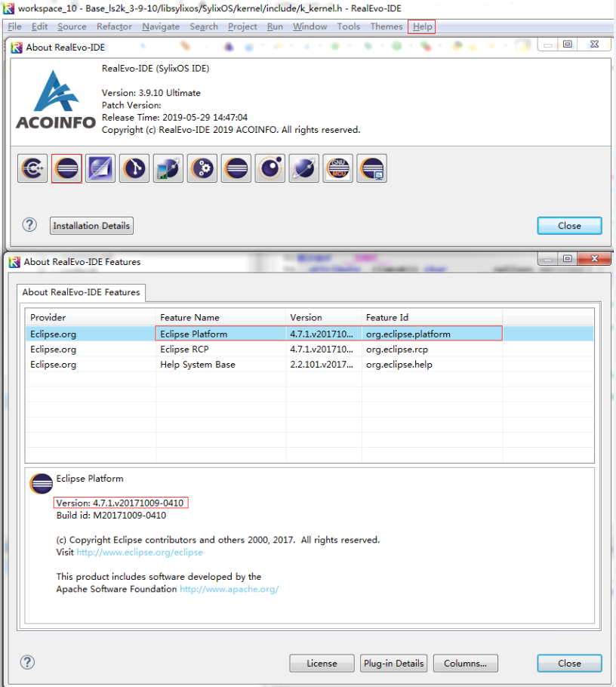Click Close in the Features dialog
Screen dimensions: 616x687
click(x=569, y=664)
